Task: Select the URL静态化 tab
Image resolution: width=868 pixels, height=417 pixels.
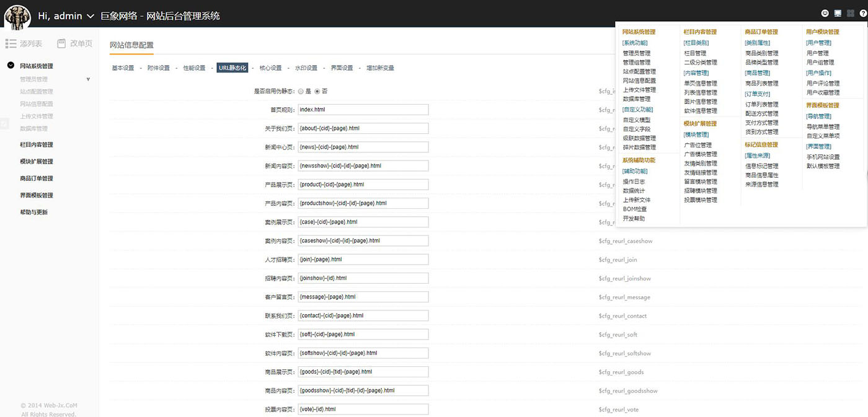Action: [232, 68]
